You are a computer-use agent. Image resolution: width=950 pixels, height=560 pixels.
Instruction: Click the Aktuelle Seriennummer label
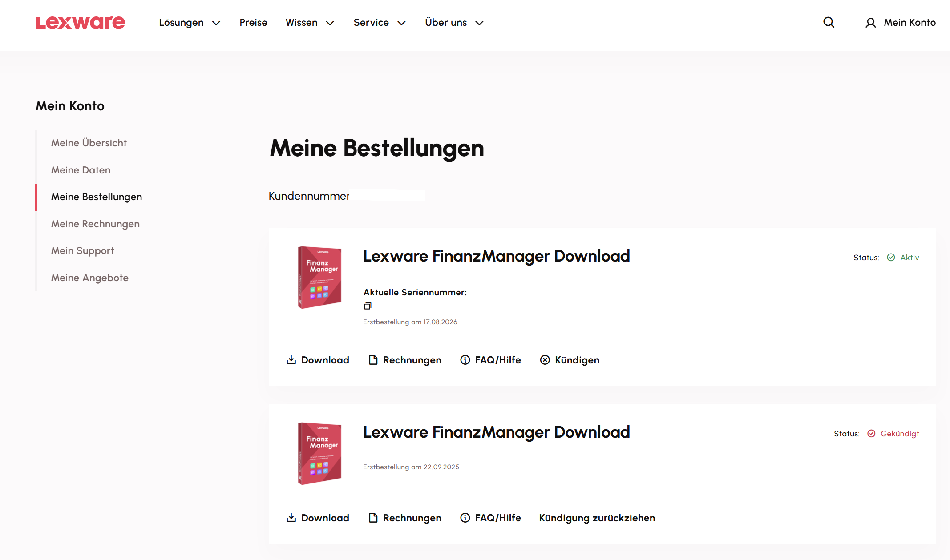[x=415, y=292]
